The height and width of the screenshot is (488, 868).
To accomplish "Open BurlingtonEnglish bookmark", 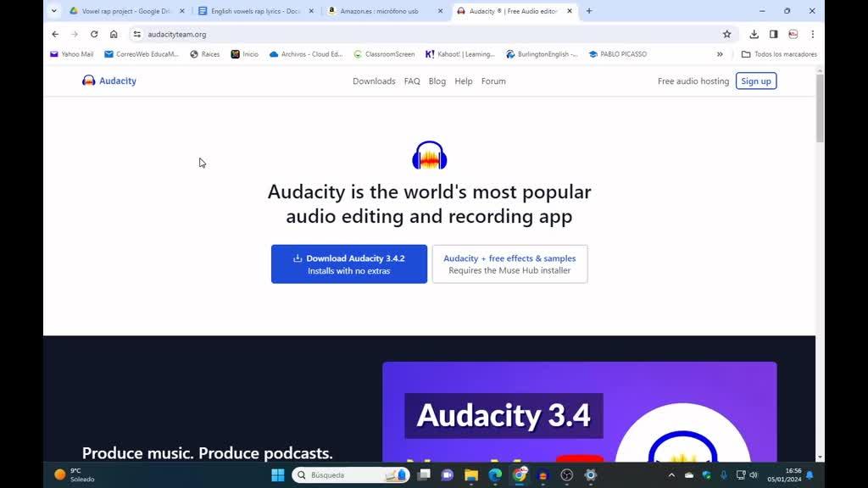I will click(x=542, y=54).
